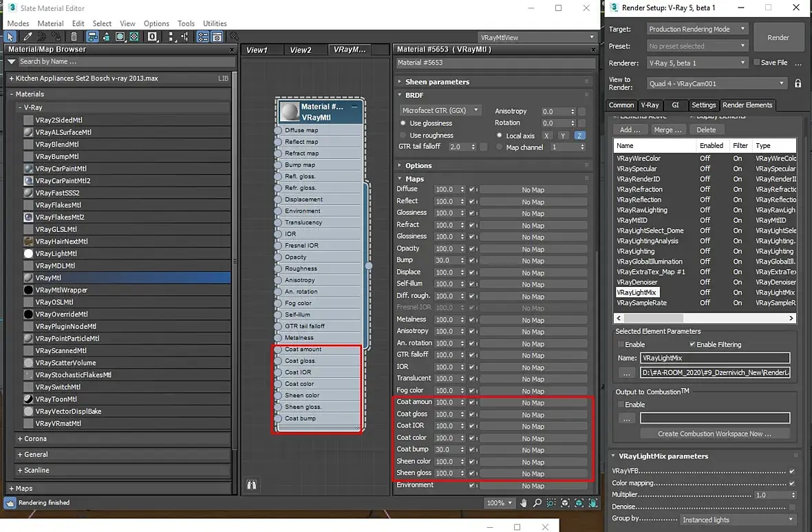Open the Renderer V-Ray 5 dropdown
The width and height of the screenshot is (812, 532).
[x=697, y=63]
